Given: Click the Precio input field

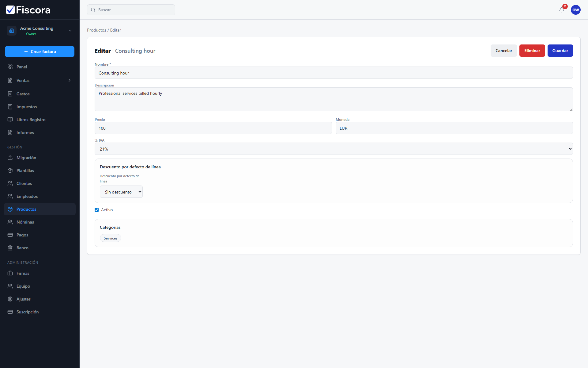Looking at the screenshot, I should (213, 128).
